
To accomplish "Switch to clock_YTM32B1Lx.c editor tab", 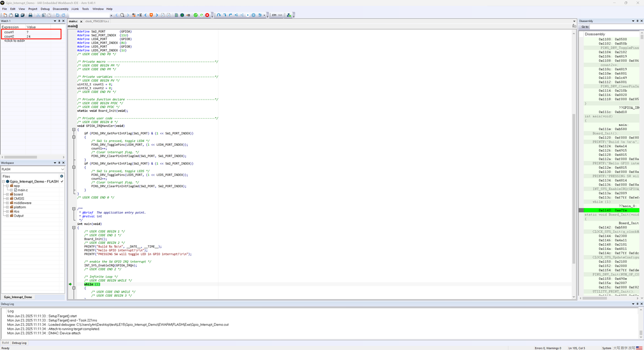I will pyautogui.click(x=97, y=21).
